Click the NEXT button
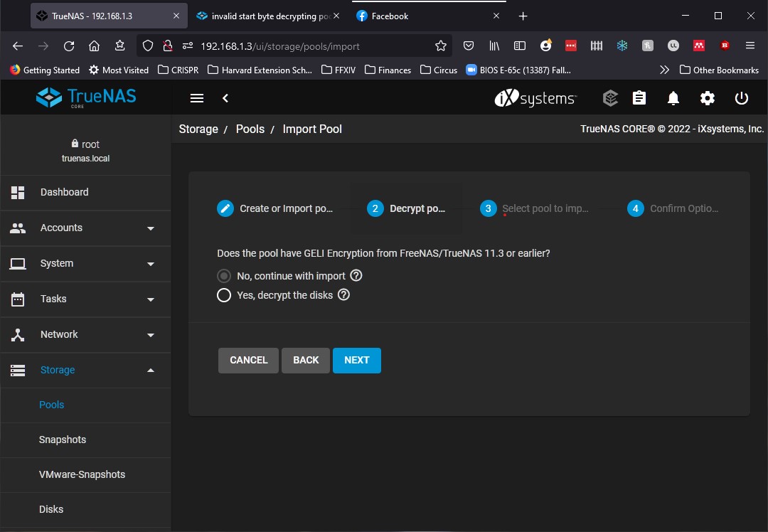 (356, 360)
